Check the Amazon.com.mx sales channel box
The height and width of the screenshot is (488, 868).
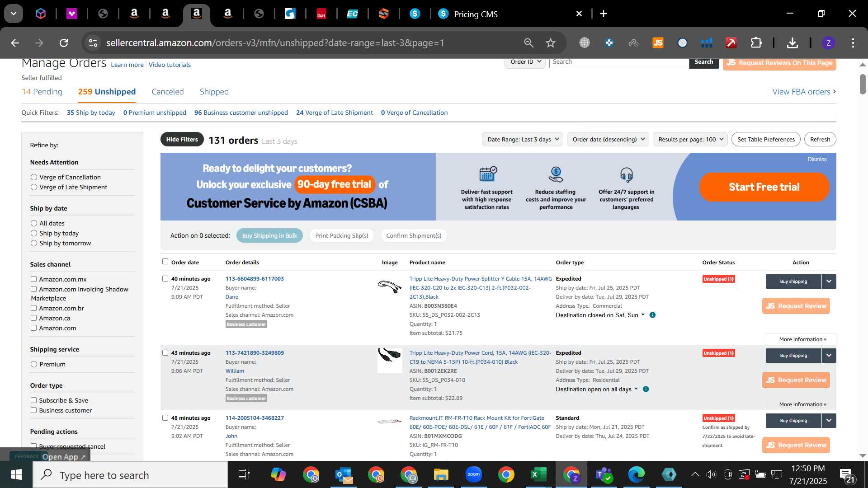(33, 279)
